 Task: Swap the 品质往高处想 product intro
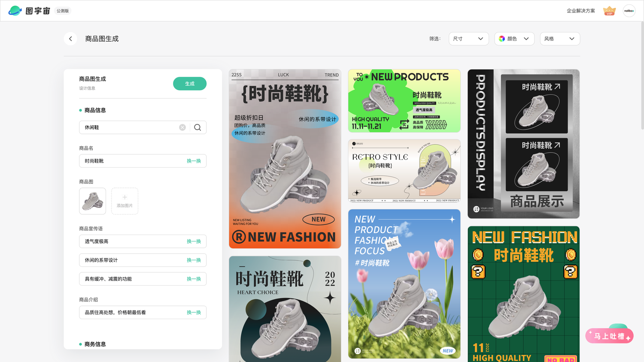tap(194, 313)
